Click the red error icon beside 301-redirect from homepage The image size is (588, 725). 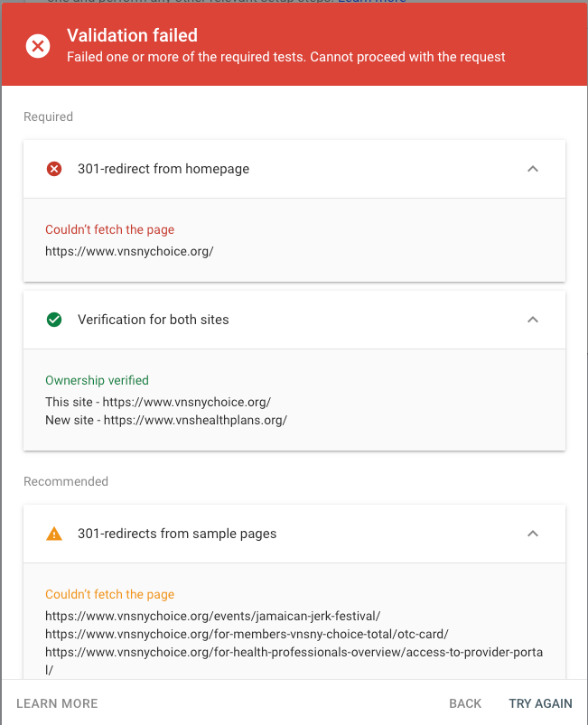54,169
